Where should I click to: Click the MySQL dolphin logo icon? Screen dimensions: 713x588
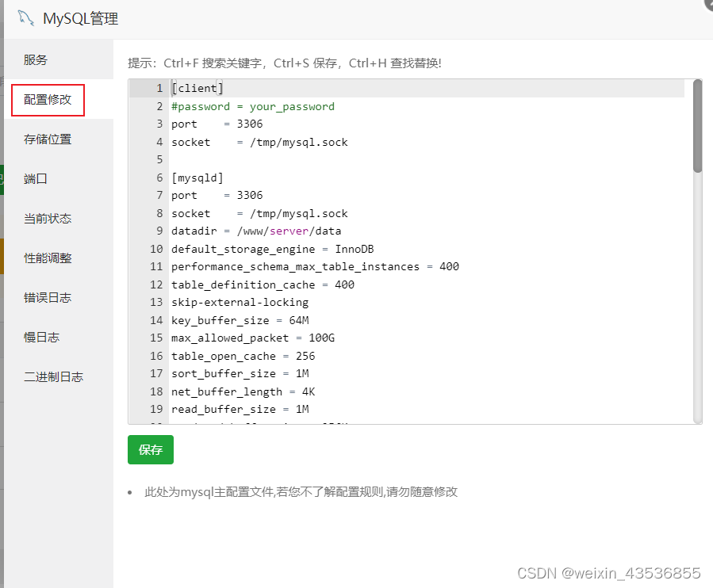click(x=26, y=18)
